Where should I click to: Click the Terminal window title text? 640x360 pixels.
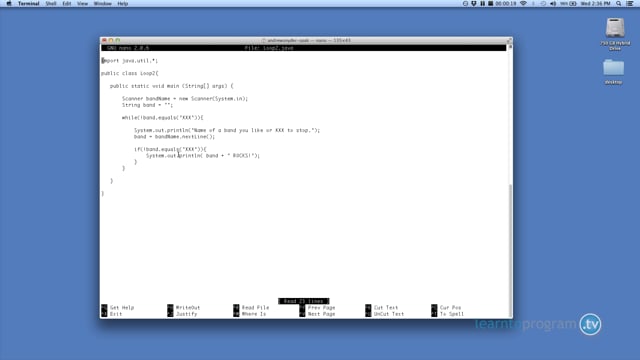(x=309, y=40)
